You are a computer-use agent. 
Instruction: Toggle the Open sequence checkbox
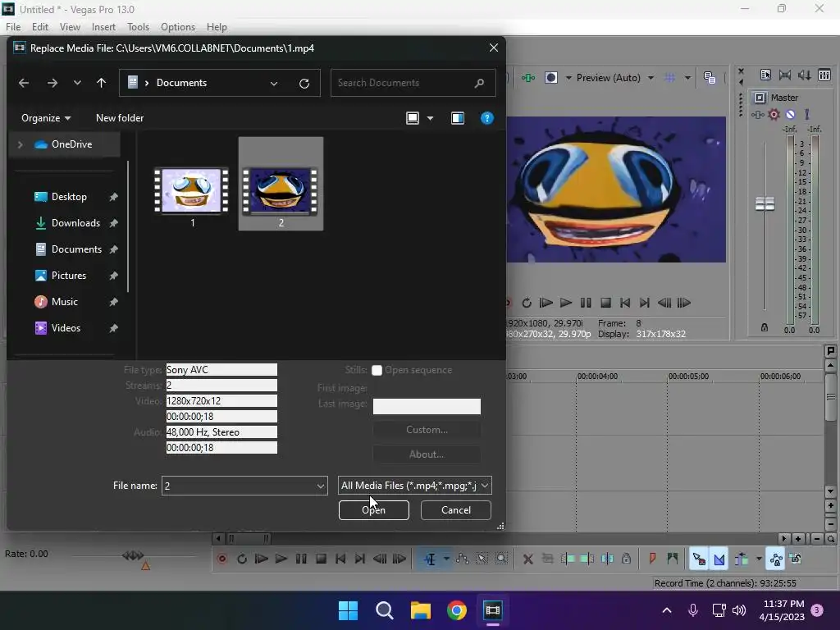(x=377, y=370)
